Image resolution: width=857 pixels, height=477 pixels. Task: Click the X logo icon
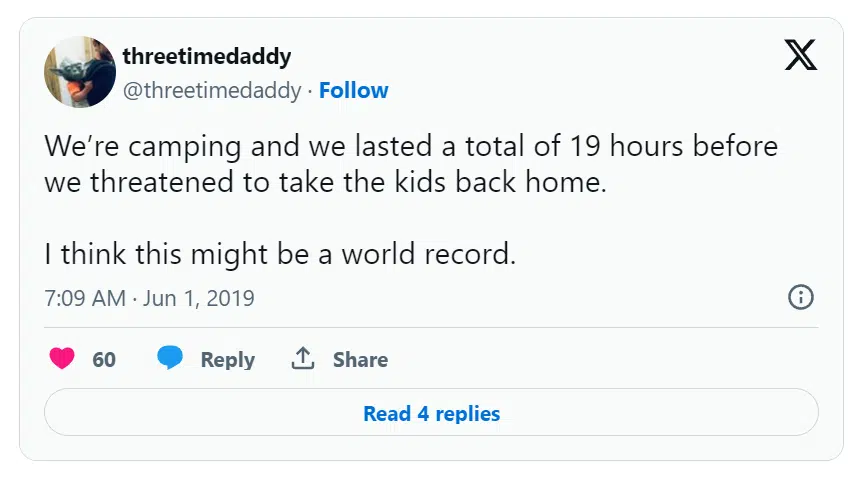[x=800, y=55]
